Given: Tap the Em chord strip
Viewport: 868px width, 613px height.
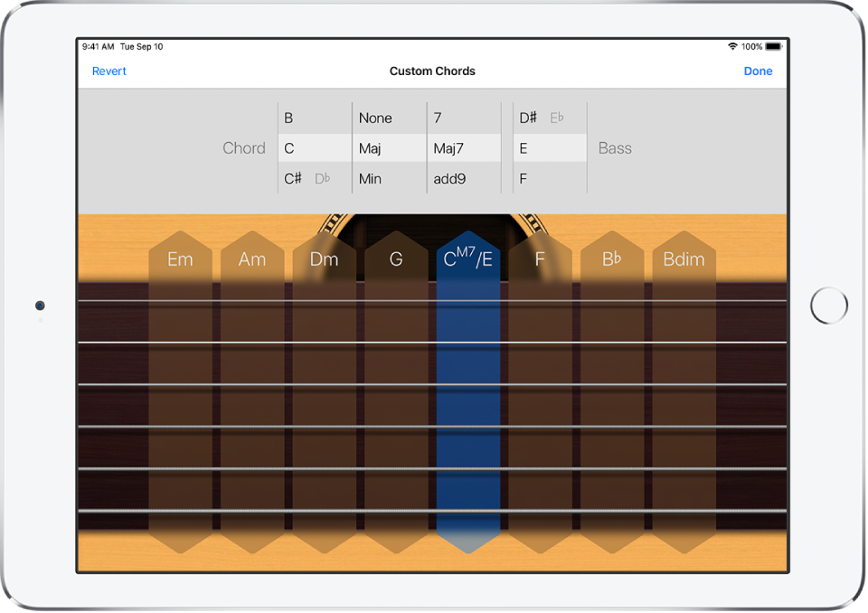Looking at the screenshot, I should (179, 259).
